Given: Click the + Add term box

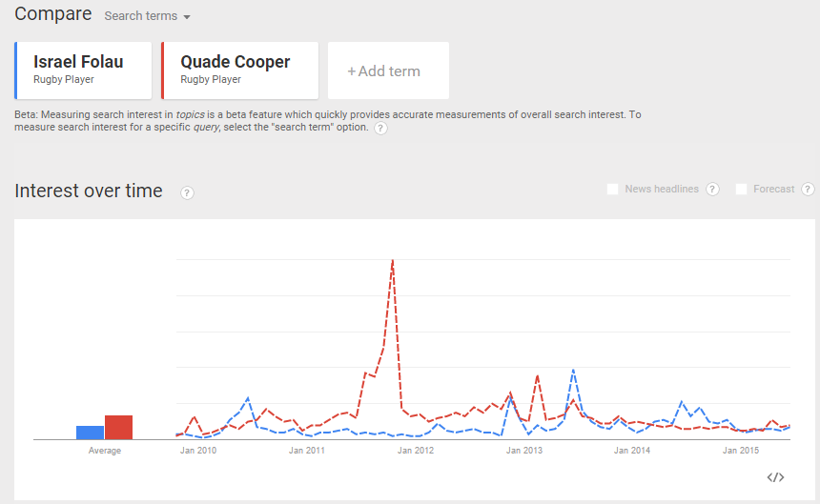Looking at the screenshot, I should click(x=388, y=71).
